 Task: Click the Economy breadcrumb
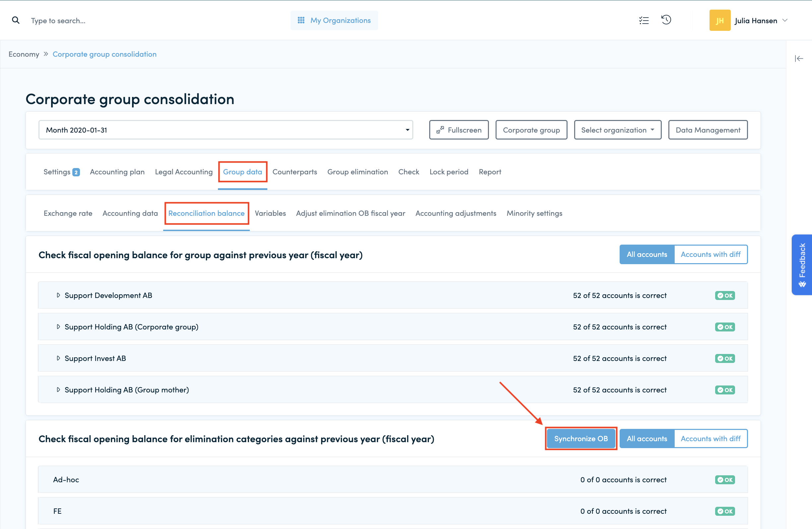pos(24,54)
